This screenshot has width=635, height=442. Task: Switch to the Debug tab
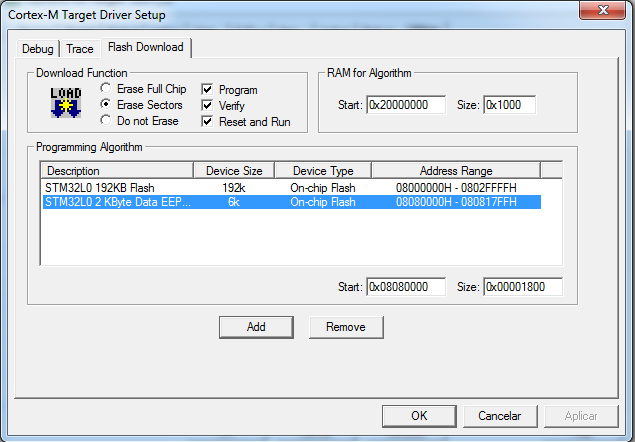(38, 49)
